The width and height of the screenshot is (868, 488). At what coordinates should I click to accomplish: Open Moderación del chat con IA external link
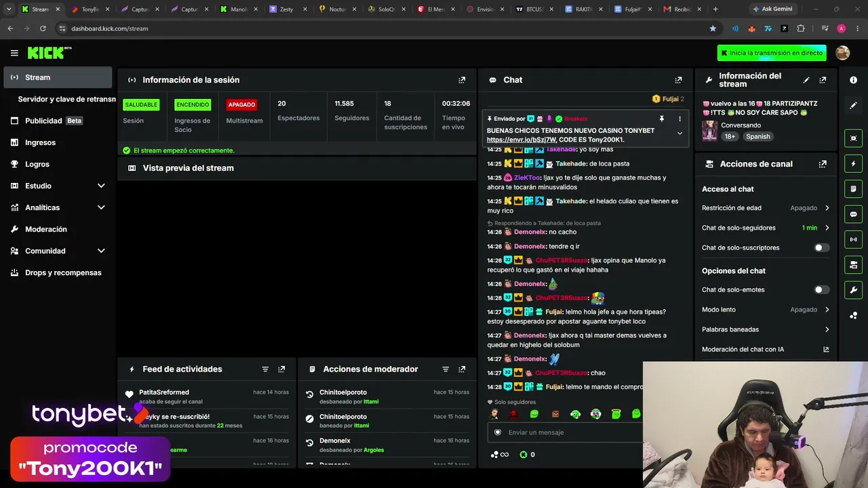[x=826, y=350]
